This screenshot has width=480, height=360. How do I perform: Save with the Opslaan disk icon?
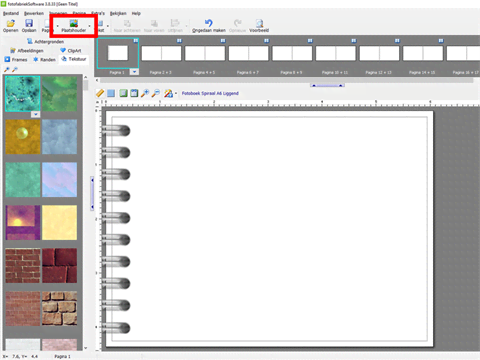point(29,23)
